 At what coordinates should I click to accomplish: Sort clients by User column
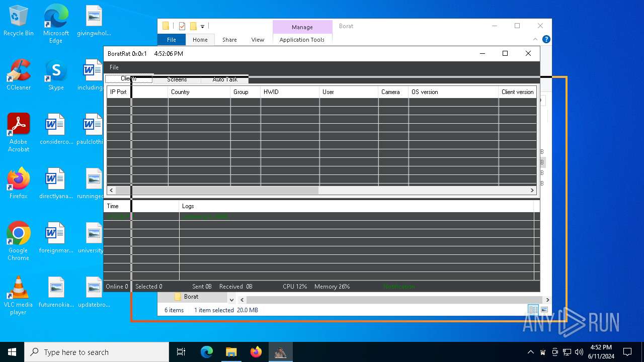[x=349, y=92]
